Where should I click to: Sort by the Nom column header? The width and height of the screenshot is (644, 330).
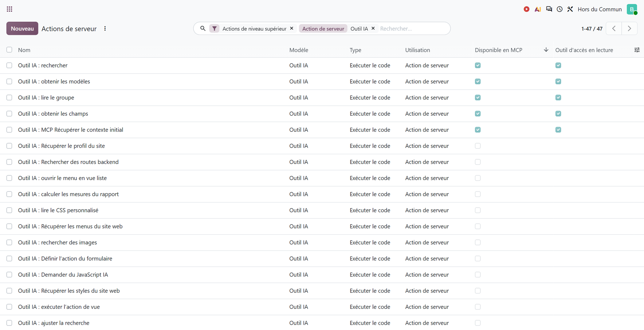(x=24, y=50)
